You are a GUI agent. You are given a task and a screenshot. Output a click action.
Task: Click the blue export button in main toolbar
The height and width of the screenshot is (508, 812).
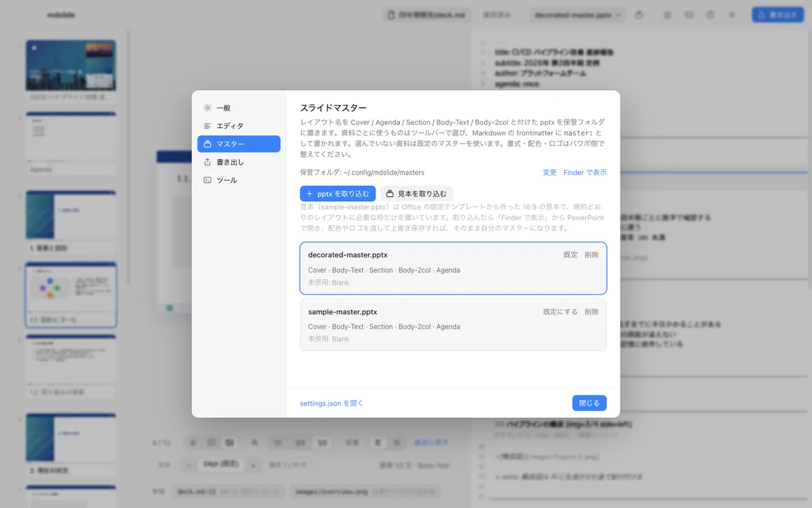point(777,14)
